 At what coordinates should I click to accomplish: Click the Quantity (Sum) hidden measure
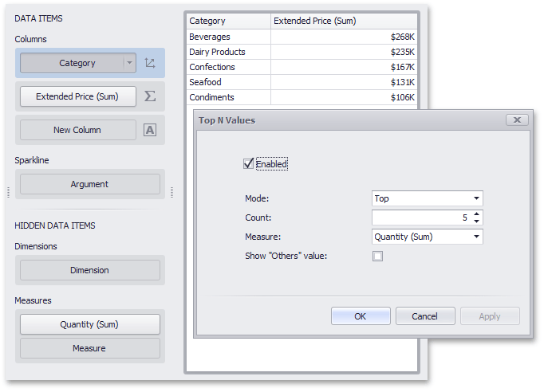(x=89, y=324)
